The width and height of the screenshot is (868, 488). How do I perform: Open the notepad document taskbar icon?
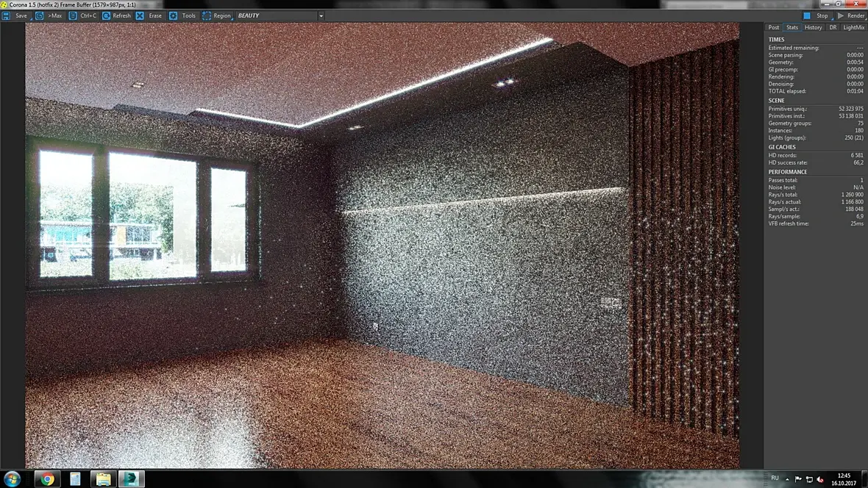tap(75, 478)
